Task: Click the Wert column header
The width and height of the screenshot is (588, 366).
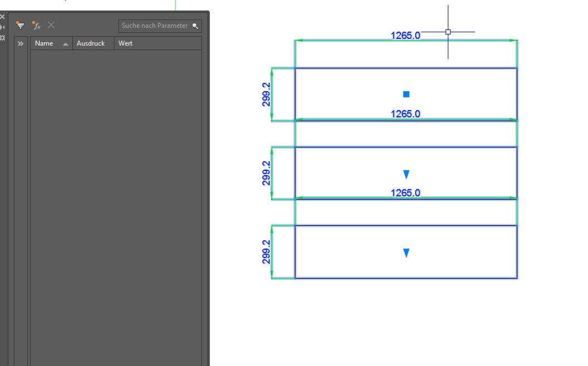Action: pyautogui.click(x=125, y=43)
